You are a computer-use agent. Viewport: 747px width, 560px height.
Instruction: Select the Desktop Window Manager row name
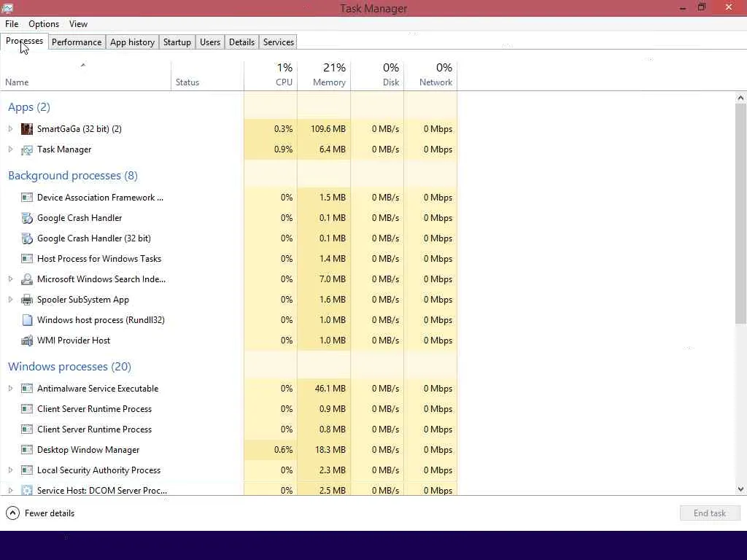tap(88, 450)
